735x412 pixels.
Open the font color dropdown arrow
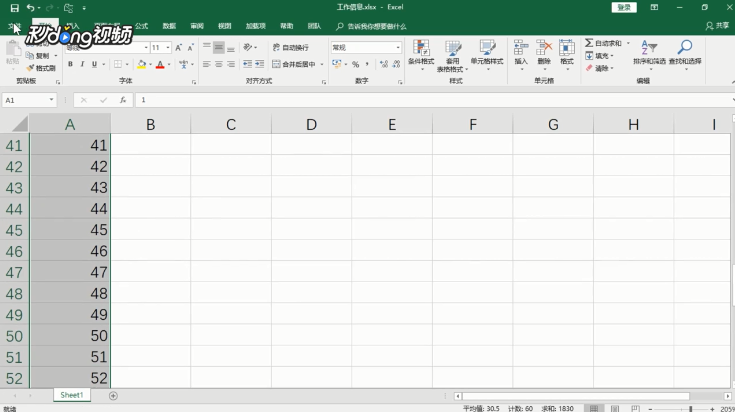pyautogui.click(x=169, y=65)
